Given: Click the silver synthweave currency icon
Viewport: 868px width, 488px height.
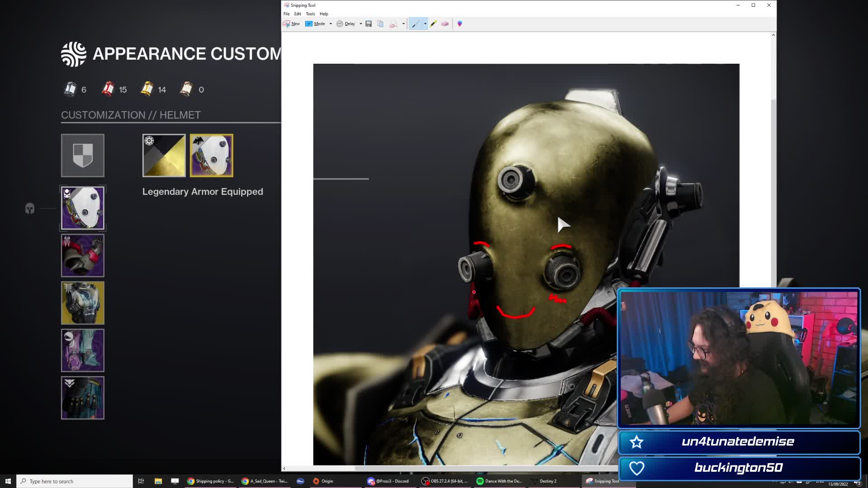Looking at the screenshot, I should click(70, 89).
